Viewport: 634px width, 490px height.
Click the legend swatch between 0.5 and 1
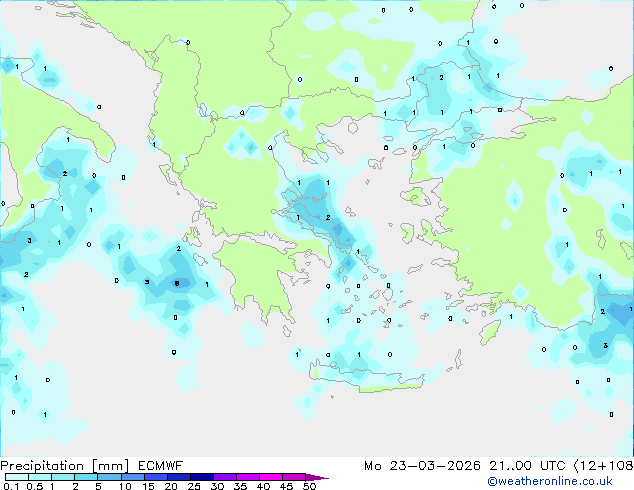point(40,477)
